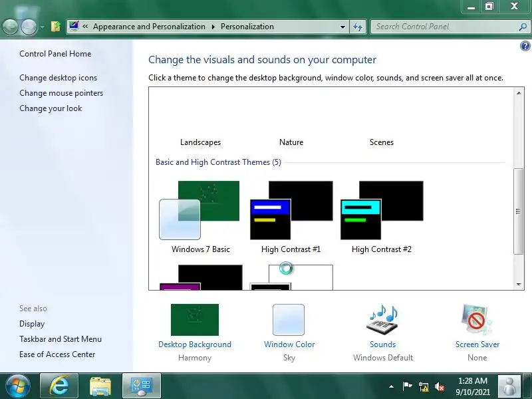Click the user icon at taskbar end
This screenshot has width=532, height=399.
[509, 386]
